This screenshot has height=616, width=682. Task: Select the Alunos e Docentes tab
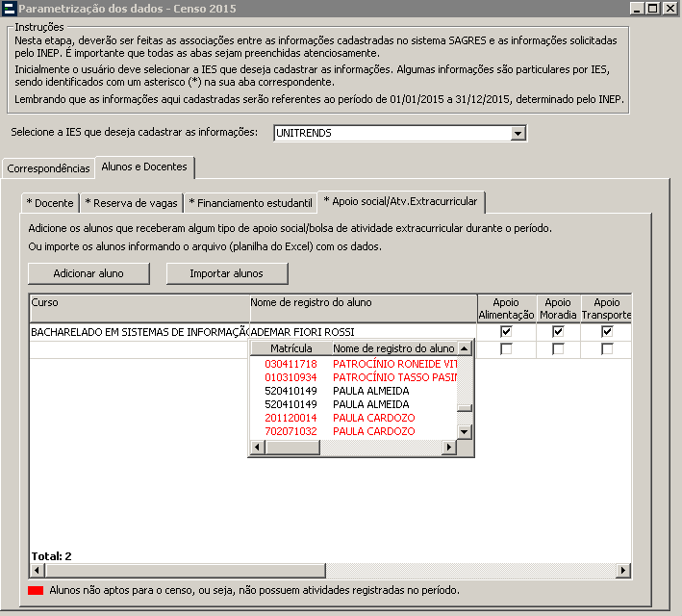pyautogui.click(x=144, y=167)
